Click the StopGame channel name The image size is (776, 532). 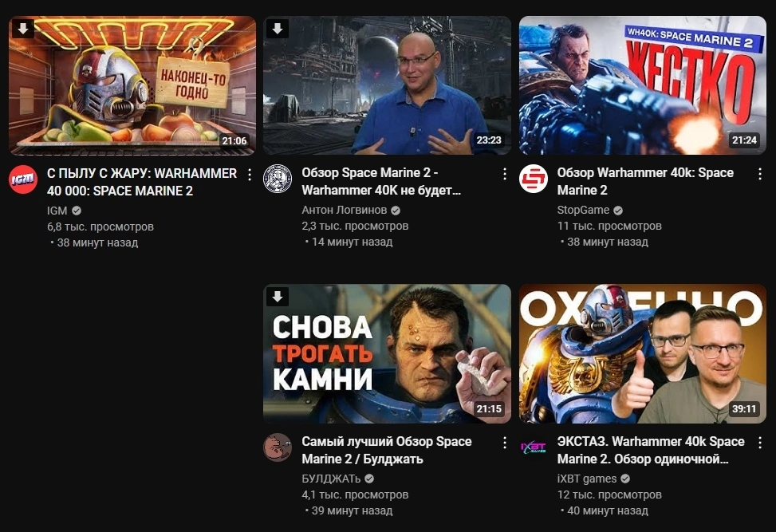(583, 210)
